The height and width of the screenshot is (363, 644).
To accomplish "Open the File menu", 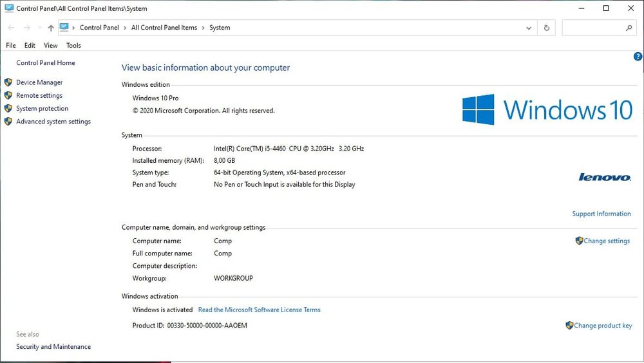I will tap(11, 46).
